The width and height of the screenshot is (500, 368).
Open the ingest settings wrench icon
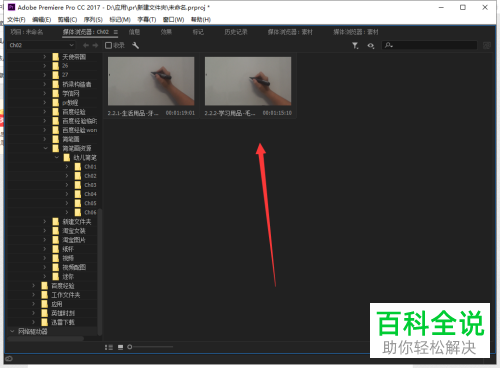pyautogui.click(x=135, y=45)
